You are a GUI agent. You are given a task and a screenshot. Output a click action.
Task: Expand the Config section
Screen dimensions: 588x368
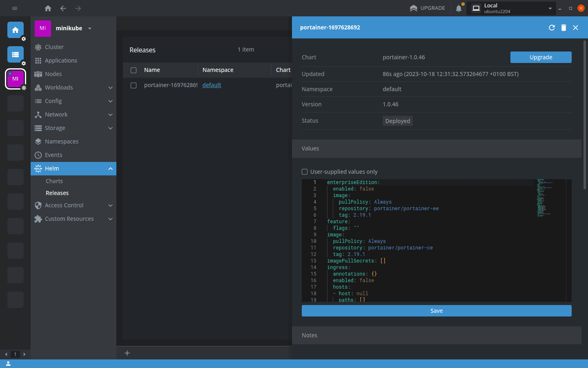(73, 101)
